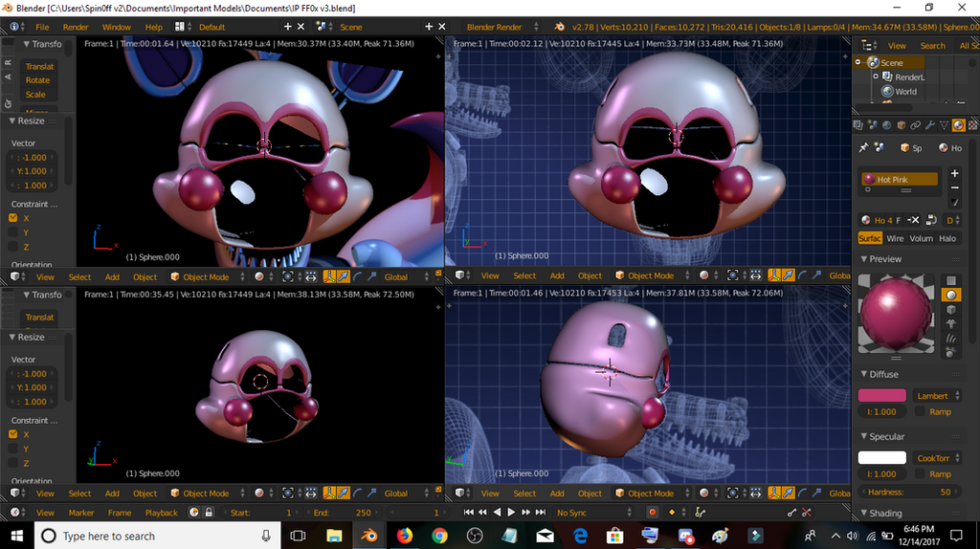
Task: Toggle X constraint axis checkbox in top Resize panel
Action: click(x=13, y=218)
